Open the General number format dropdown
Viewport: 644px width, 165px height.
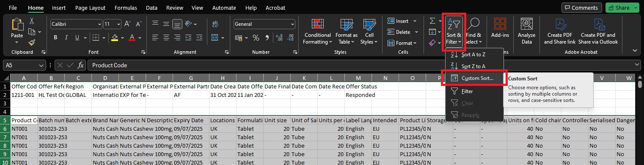click(292, 24)
